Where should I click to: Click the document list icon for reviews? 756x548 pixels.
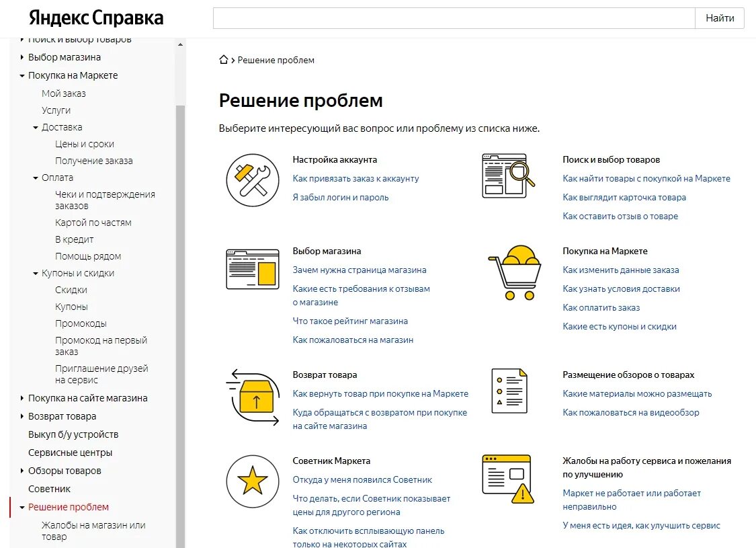click(x=509, y=391)
